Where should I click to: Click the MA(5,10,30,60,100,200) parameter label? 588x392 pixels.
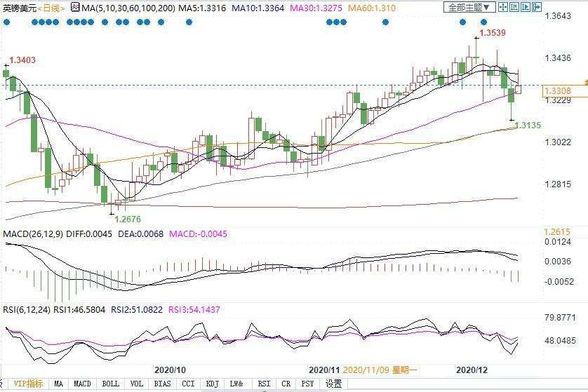coord(128,8)
